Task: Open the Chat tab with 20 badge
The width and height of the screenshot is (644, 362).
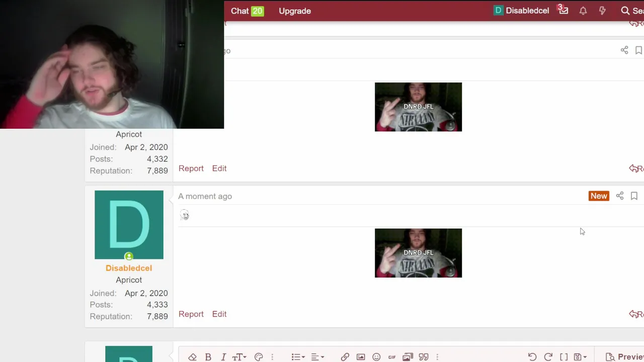Action: click(x=247, y=11)
